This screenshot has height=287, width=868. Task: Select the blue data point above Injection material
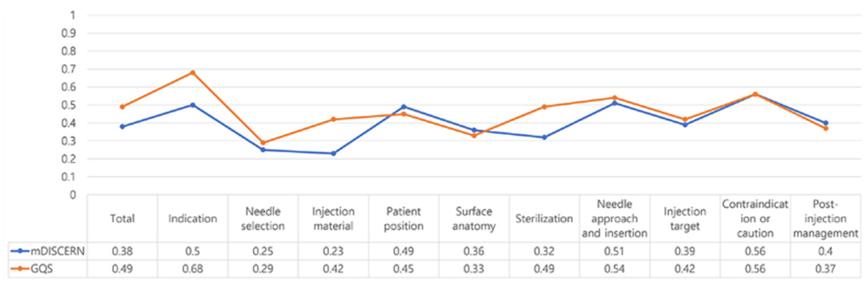tap(333, 153)
